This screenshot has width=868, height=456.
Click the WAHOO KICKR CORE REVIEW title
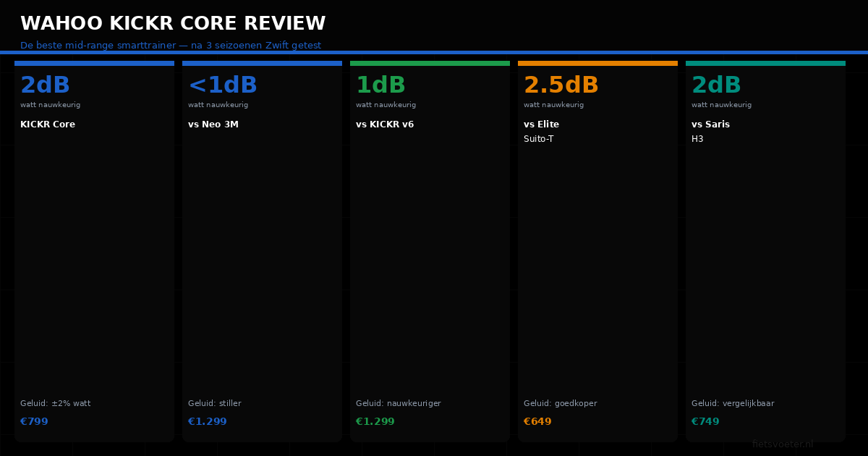(173, 24)
